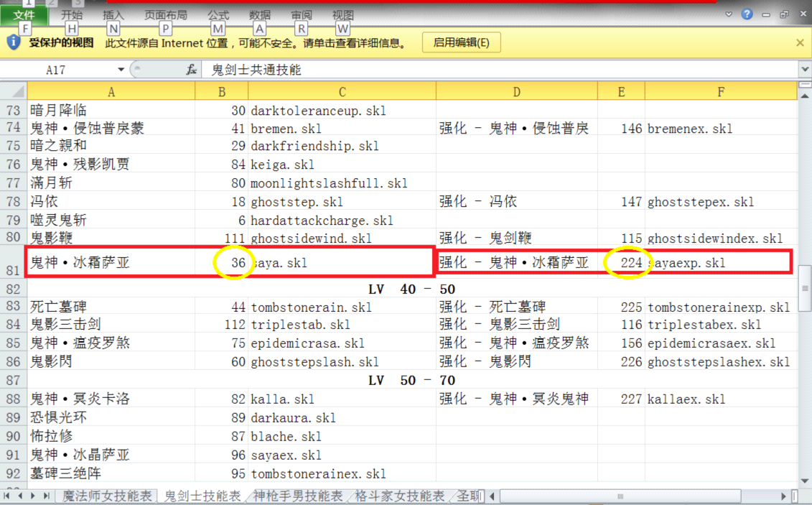Switch to the 公式 ribbon tab
The image size is (812, 505).
coord(218,14)
